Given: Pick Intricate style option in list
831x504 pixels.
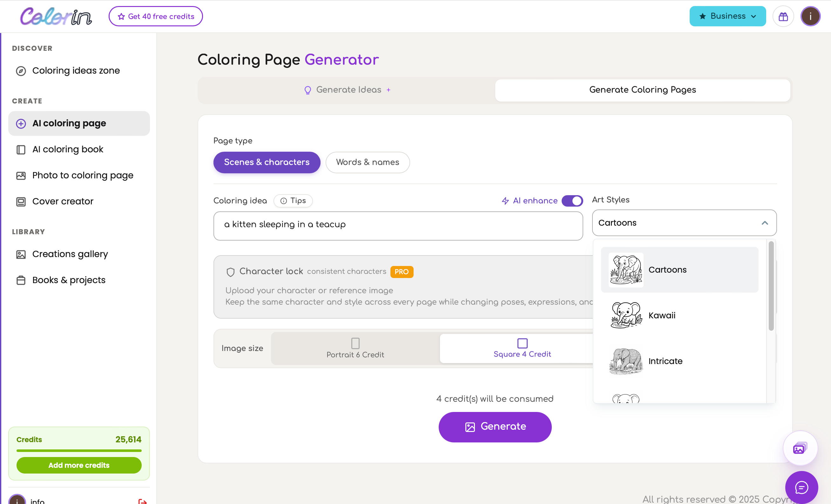Looking at the screenshot, I should [x=679, y=361].
